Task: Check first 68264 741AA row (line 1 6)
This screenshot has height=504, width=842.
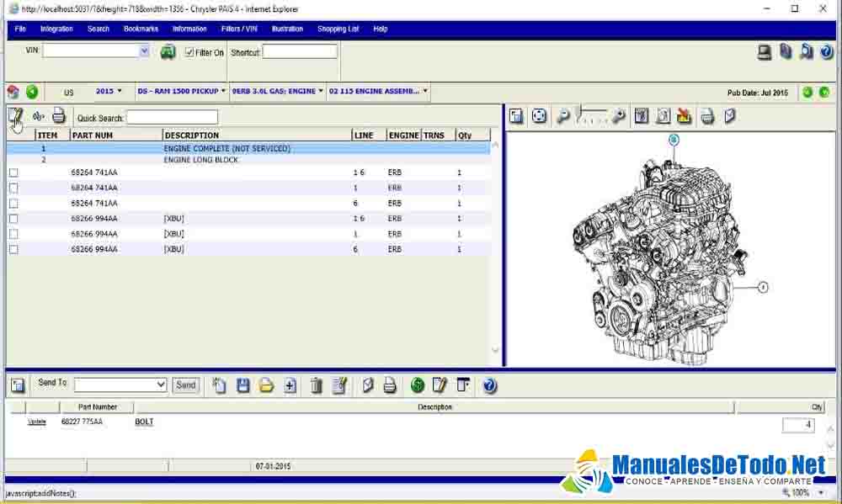Action: click(x=13, y=172)
